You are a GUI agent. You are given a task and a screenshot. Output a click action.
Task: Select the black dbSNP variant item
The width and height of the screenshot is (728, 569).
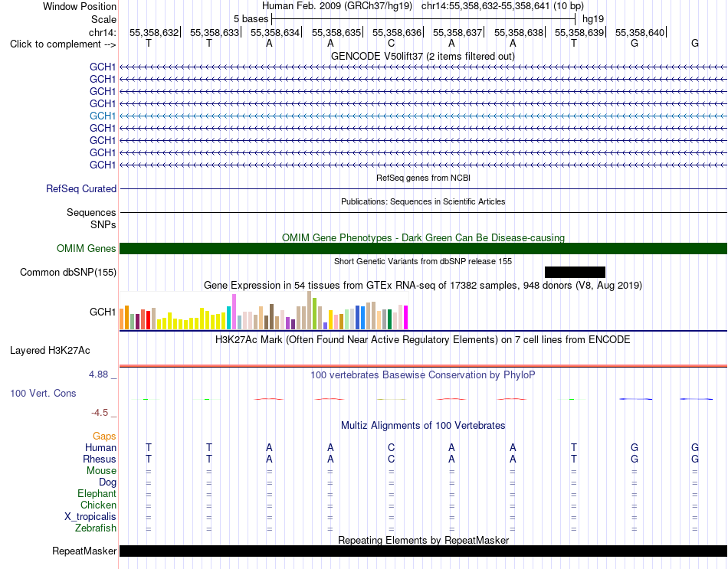point(575,273)
